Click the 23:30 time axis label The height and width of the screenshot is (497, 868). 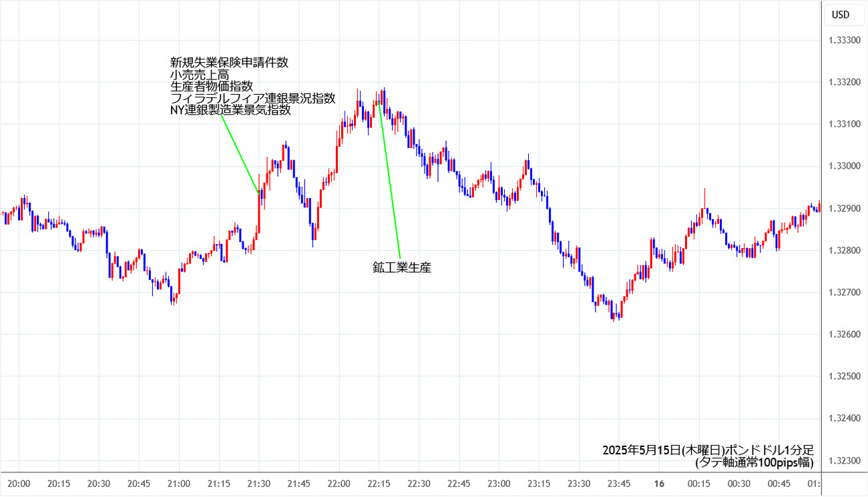click(x=580, y=484)
